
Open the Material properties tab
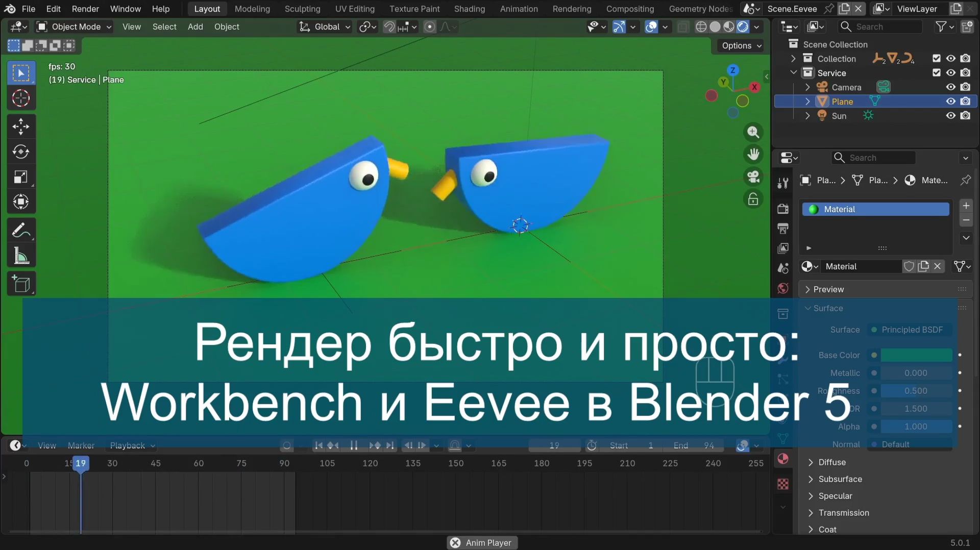coord(783,459)
